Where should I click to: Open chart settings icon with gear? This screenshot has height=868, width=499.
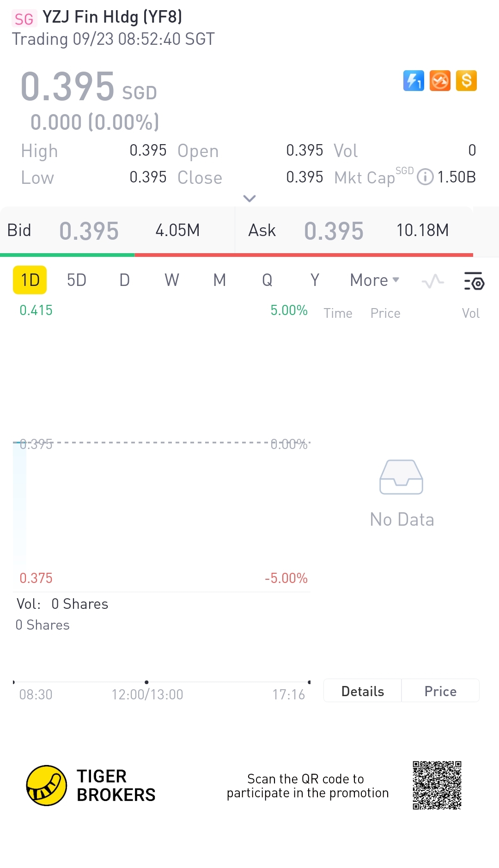pyautogui.click(x=474, y=281)
